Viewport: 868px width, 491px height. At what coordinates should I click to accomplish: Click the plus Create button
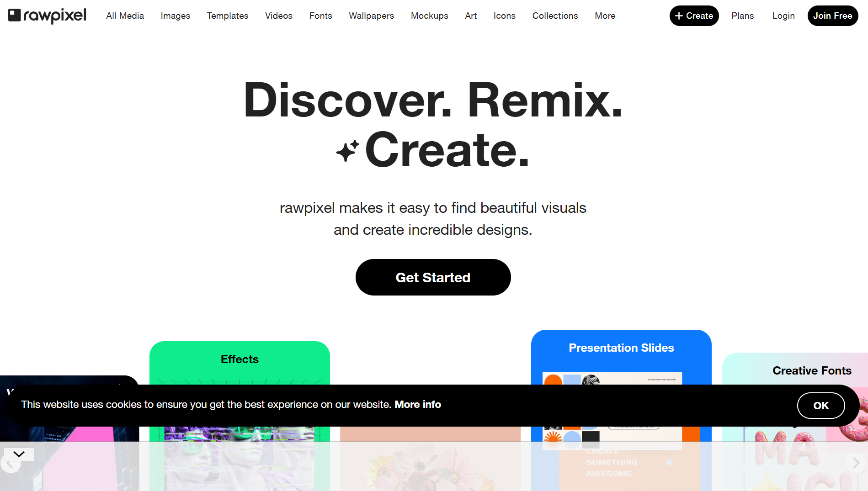click(x=694, y=16)
